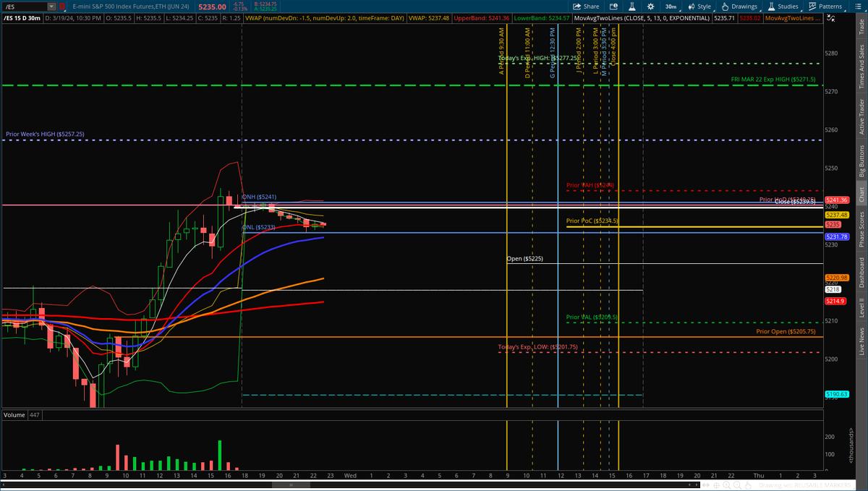Click the /ES 15 D 30m chart label
868x491 pixels.
pos(25,18)
